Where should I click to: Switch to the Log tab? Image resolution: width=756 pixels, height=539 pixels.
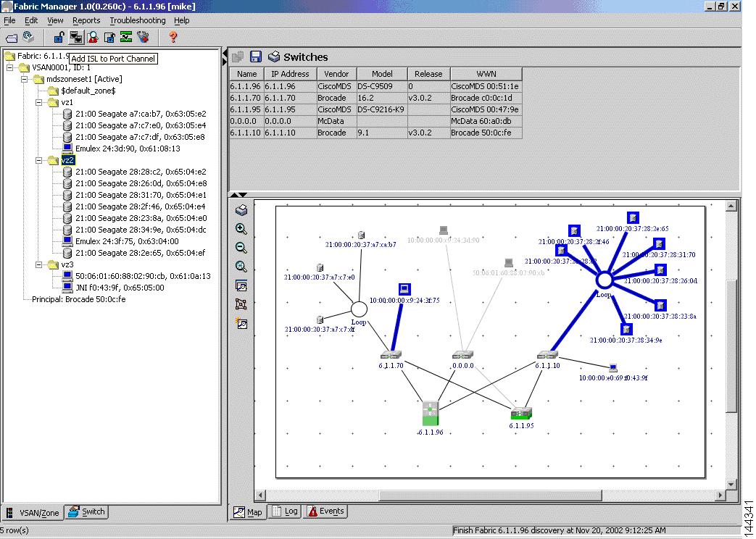(284, 511)
